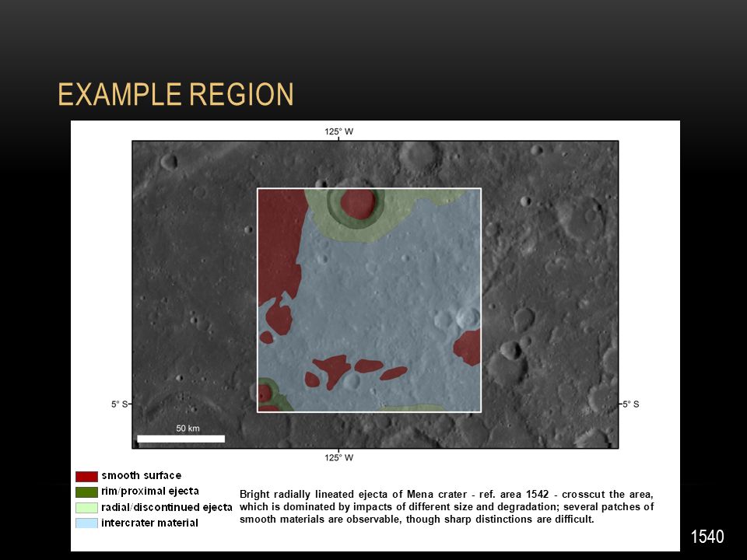Click the light green radial ejecta swatch
Image resolution: width=747 pixels, height=560 pixels.
click(86, 508)
